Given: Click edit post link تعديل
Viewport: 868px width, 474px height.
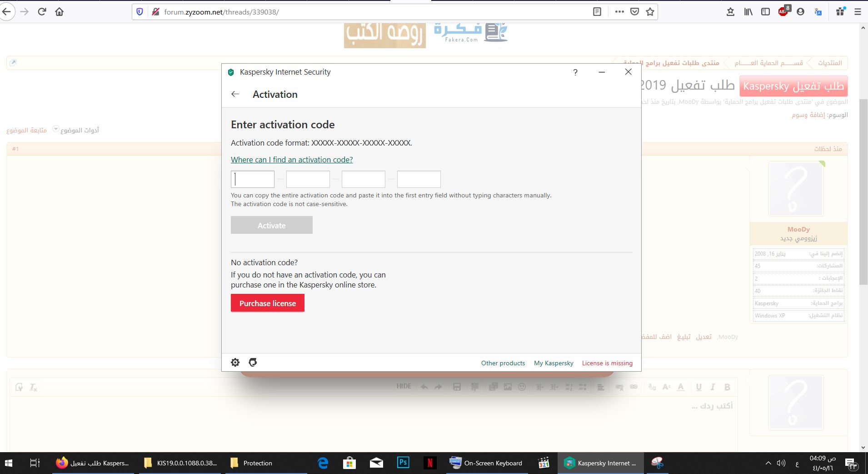Looking at the screenshot, I should coord(703,337).
